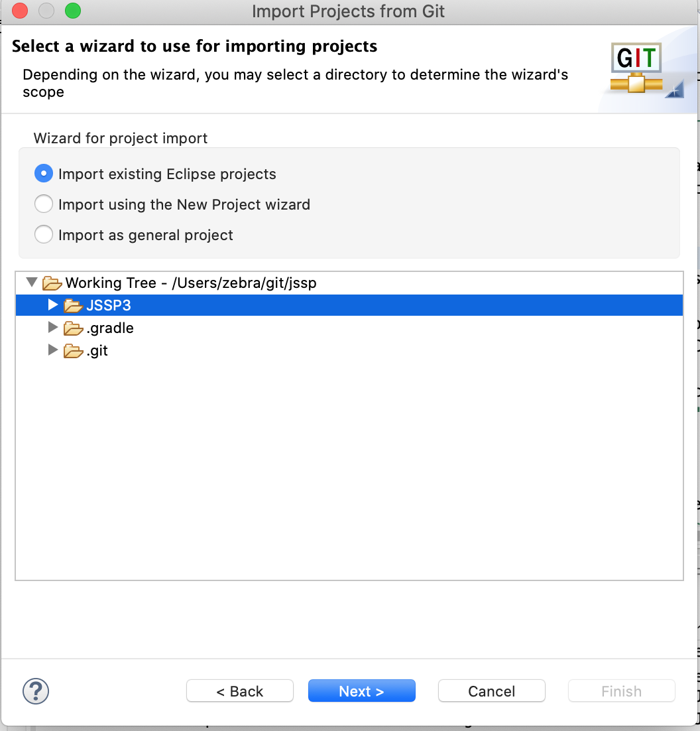Cancel the import dialog
The height and width of the screenshot is (731, 700).
point(491,691)
